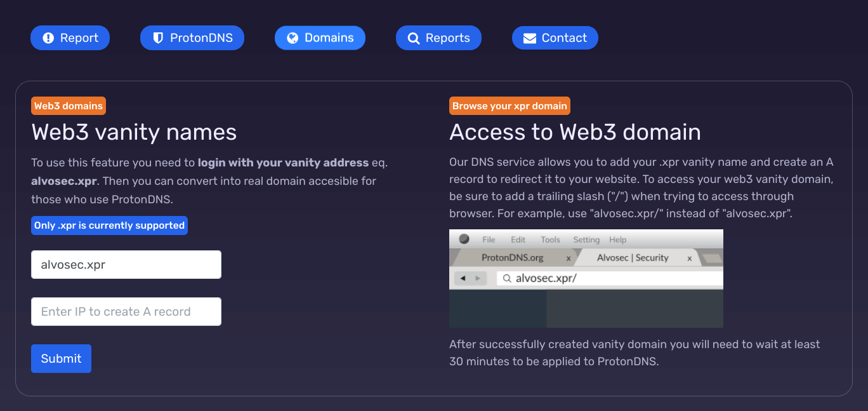The height and width of the screenshot is (411, 868).
Task: Click the Enter IP A record field
Action: pyautogui.click(x=126, y=312)
